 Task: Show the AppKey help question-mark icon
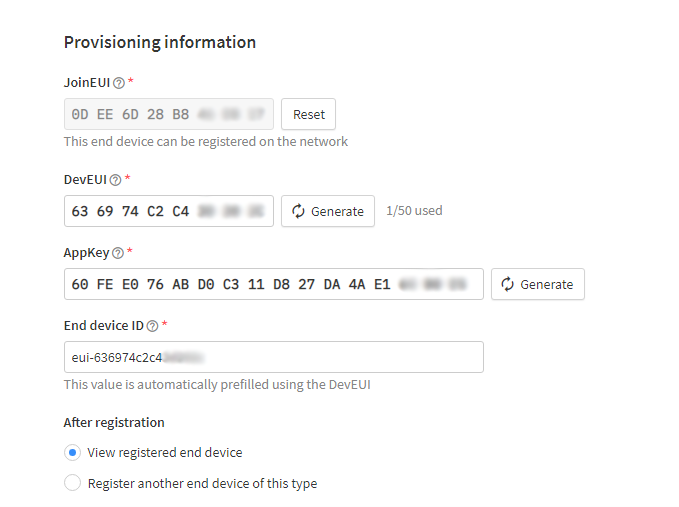coord(118,253)
